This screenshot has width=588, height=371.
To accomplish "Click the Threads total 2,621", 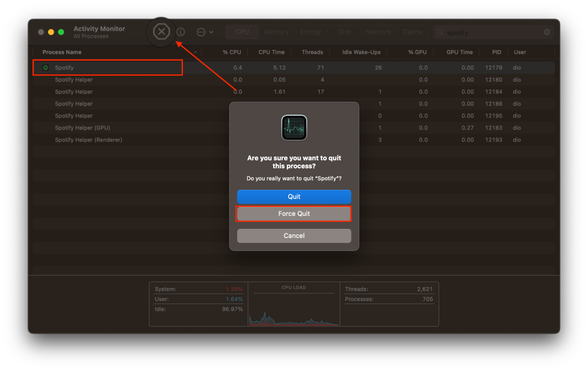I will (x=425, y=289).
